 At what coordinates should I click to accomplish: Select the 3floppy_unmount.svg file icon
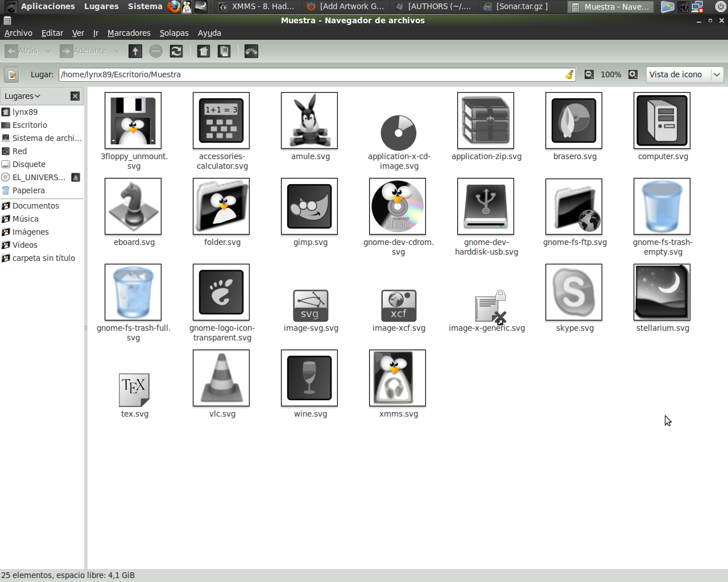(133, 120)
